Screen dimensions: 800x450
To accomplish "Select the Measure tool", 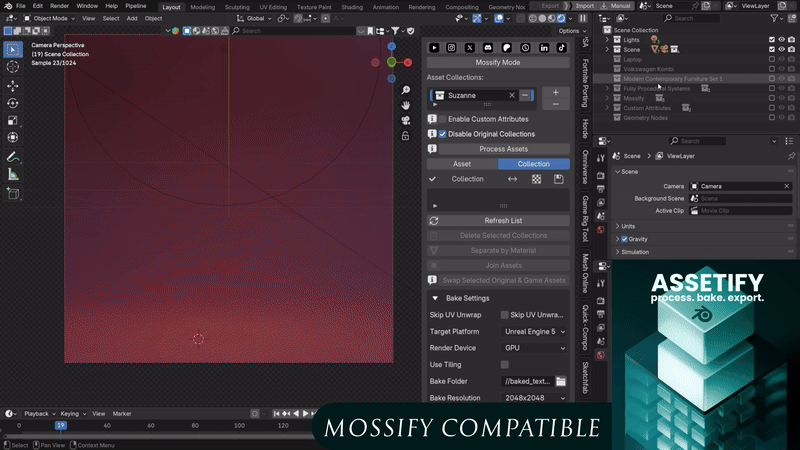I will 13,175.
